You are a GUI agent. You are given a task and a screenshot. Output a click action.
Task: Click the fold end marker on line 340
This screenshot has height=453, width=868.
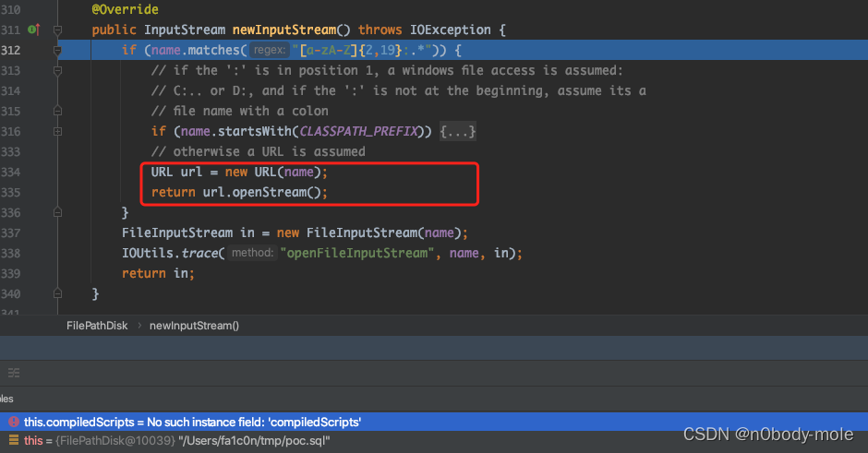[57, 293]
